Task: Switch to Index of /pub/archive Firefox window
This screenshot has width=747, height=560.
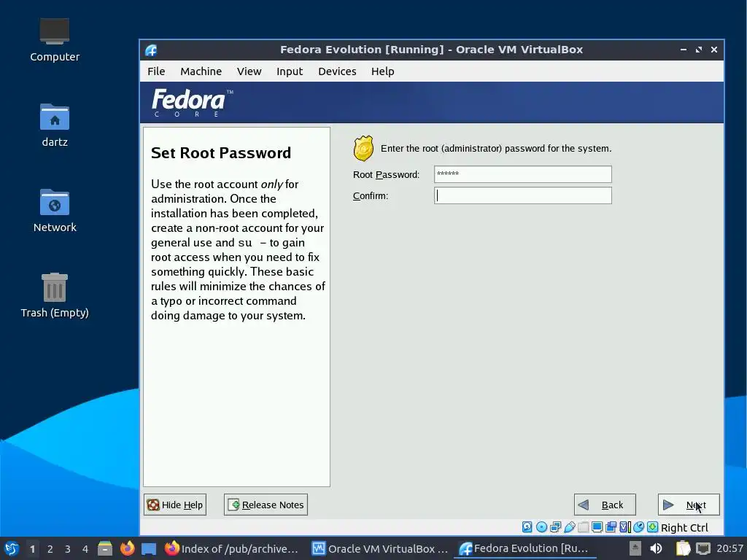Action: [x=232, y=548]
